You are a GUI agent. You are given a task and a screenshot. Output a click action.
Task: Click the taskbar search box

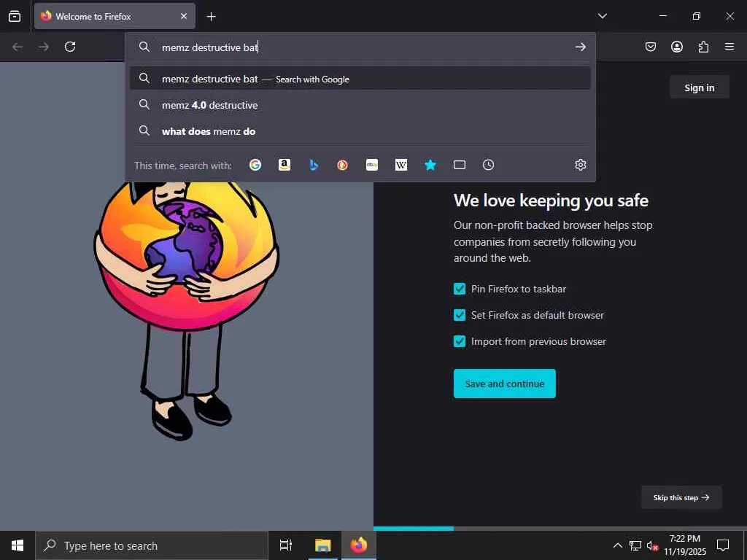[x=152, y=545]
